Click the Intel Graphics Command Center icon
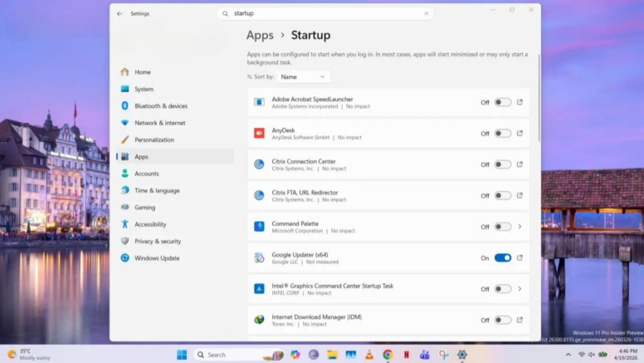 pos(259,289)
